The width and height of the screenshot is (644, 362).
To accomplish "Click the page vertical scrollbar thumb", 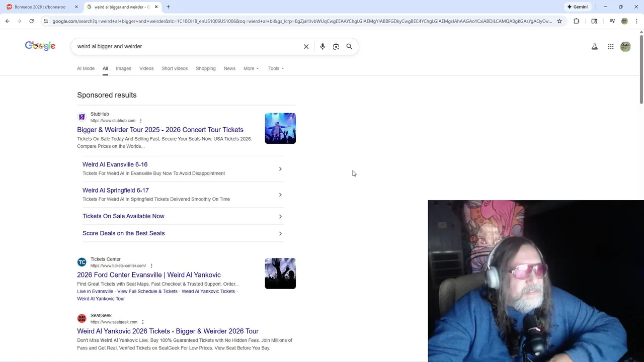I will (641, 69).
